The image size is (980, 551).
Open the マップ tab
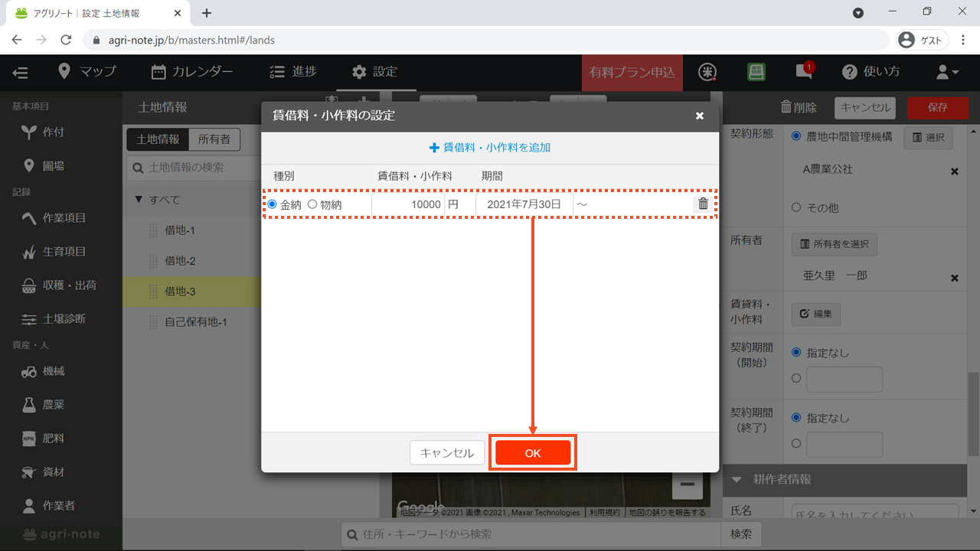tap(87, 72)
